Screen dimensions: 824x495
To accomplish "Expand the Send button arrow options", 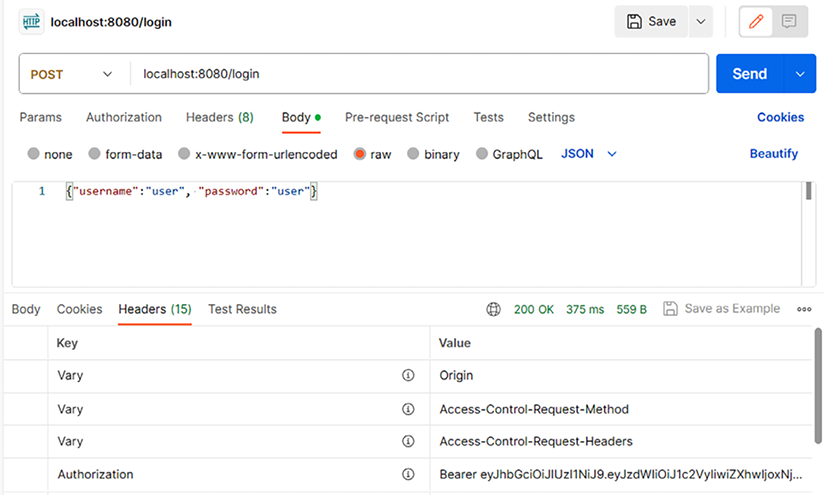I will (799, 74).
